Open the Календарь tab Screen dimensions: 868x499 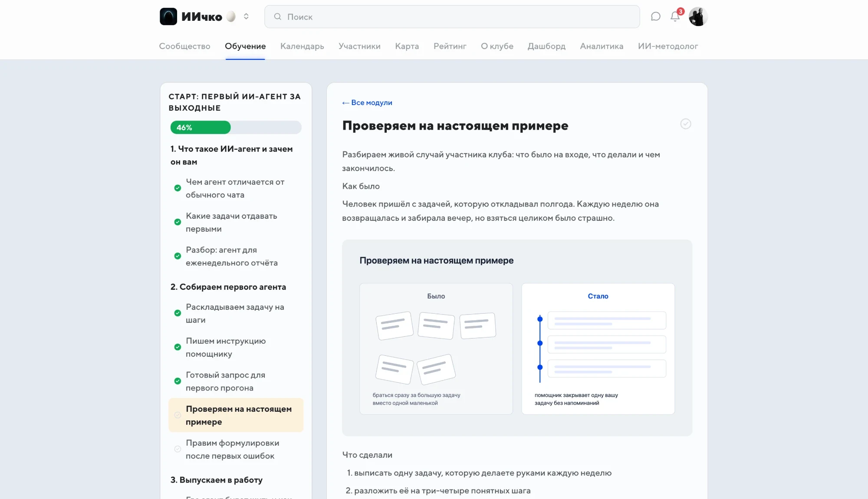coord(302,46)
